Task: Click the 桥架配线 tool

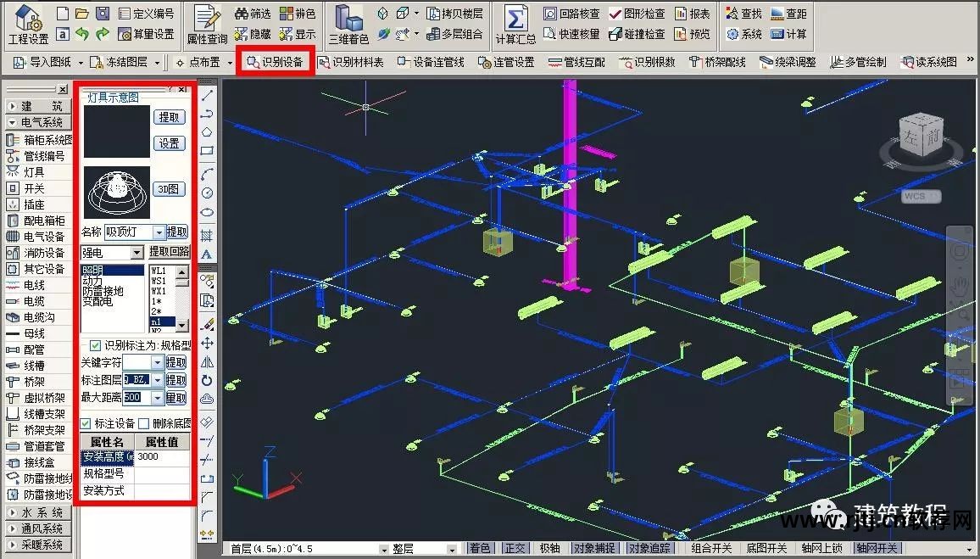Action: point(718,62)
